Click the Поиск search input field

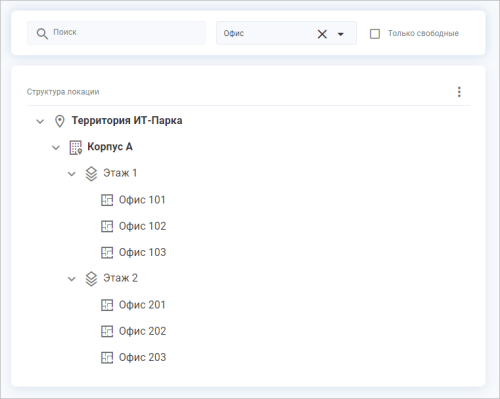116,33
